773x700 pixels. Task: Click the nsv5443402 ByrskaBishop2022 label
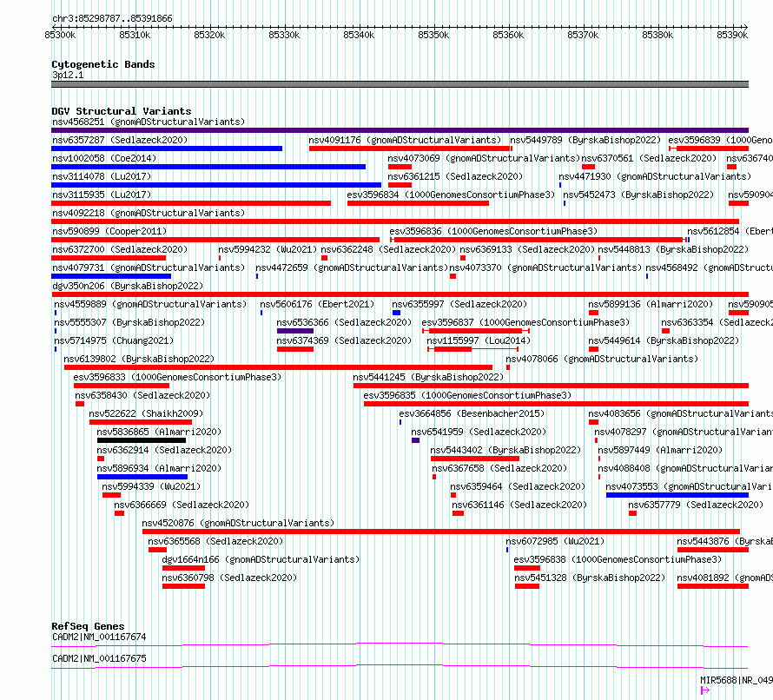click(505, 450)
